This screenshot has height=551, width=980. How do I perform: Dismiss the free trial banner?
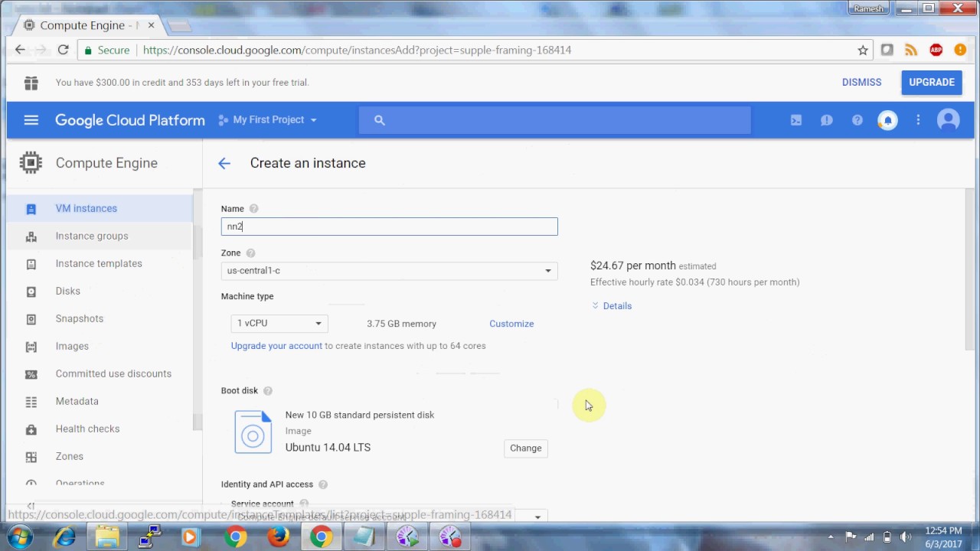point(861,83)
